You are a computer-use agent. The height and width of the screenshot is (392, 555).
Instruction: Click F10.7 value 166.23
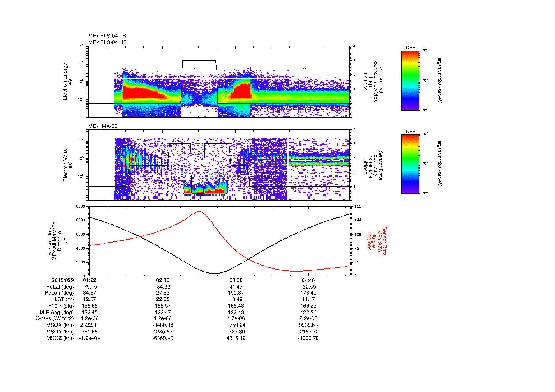pyautogui.click(x=308, y=306)
